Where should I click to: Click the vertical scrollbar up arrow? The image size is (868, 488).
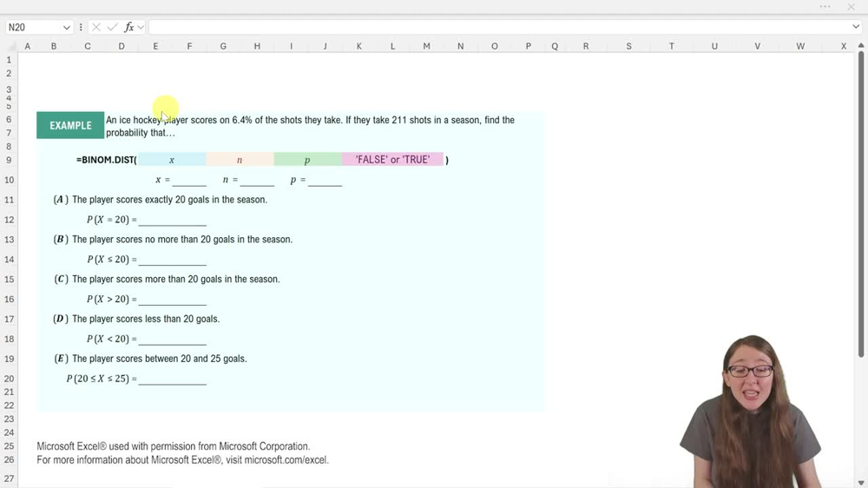(x=861, y=45)
